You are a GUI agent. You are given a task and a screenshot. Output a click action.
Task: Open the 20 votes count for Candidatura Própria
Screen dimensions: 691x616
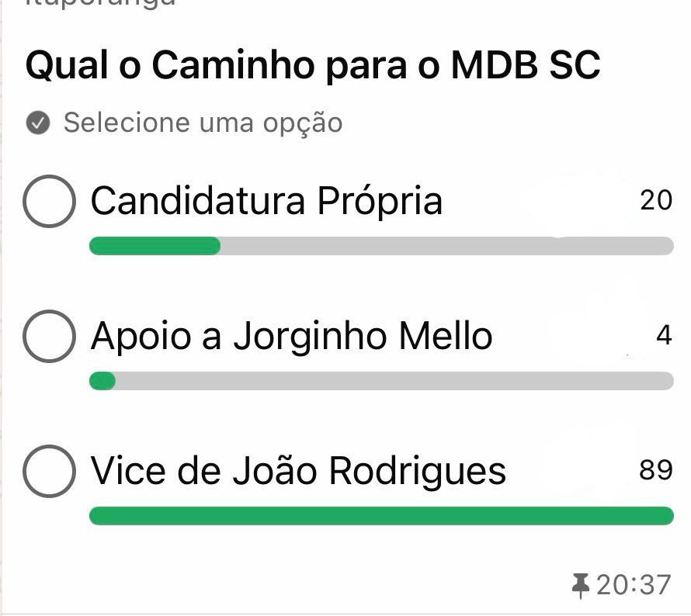pyautogui.click(x=656, y=200)
